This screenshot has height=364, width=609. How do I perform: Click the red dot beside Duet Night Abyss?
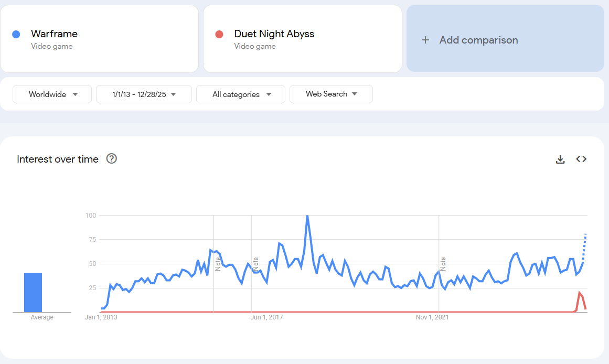click(219, 34)
